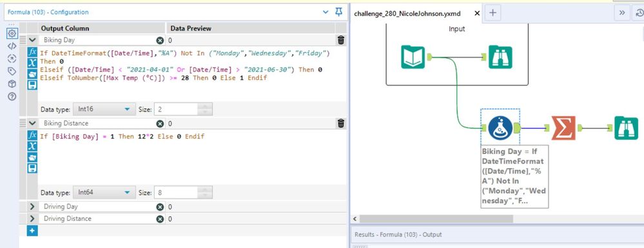
Task: Click inside the Biking Distance expression editor
Action: (x=192, y=157)
